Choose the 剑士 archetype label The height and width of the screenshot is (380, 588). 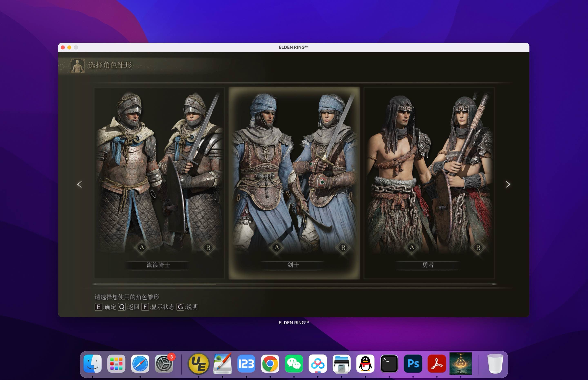coord(293,265)
